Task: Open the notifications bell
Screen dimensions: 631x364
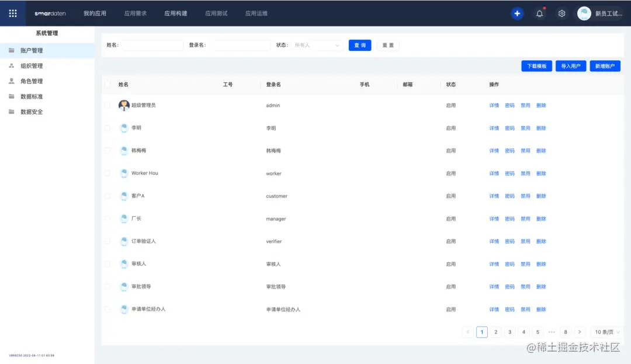Action: coord(539,13)
